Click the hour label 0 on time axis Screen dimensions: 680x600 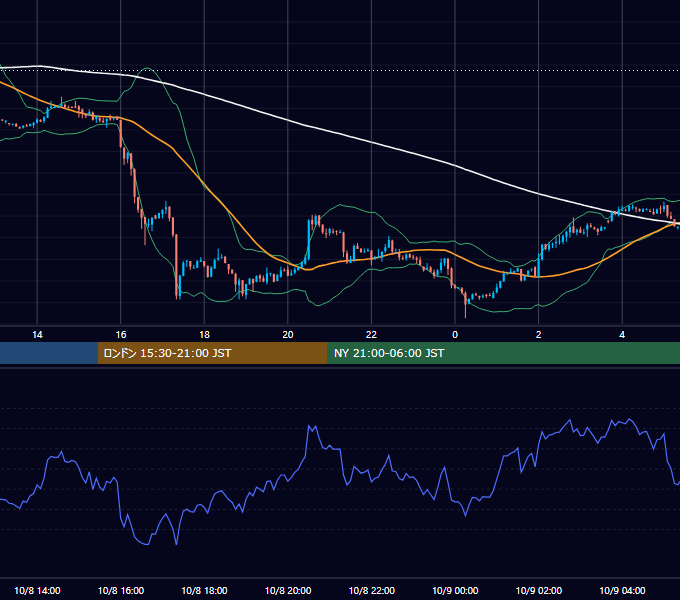[455, 335]
